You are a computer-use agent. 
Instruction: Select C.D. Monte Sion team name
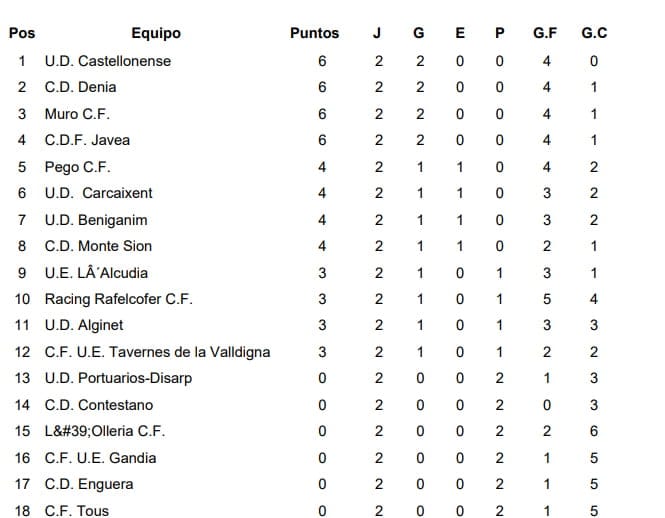98,246
